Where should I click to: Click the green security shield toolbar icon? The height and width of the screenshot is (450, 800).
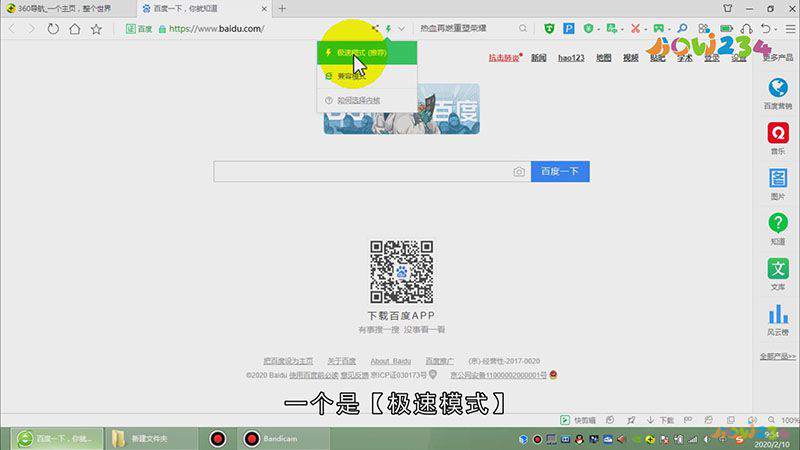588,29
